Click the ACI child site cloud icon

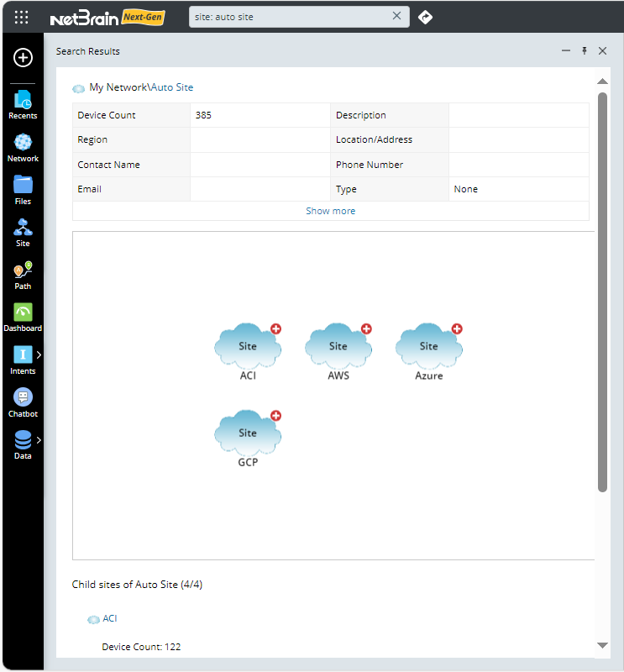point(93,620)
